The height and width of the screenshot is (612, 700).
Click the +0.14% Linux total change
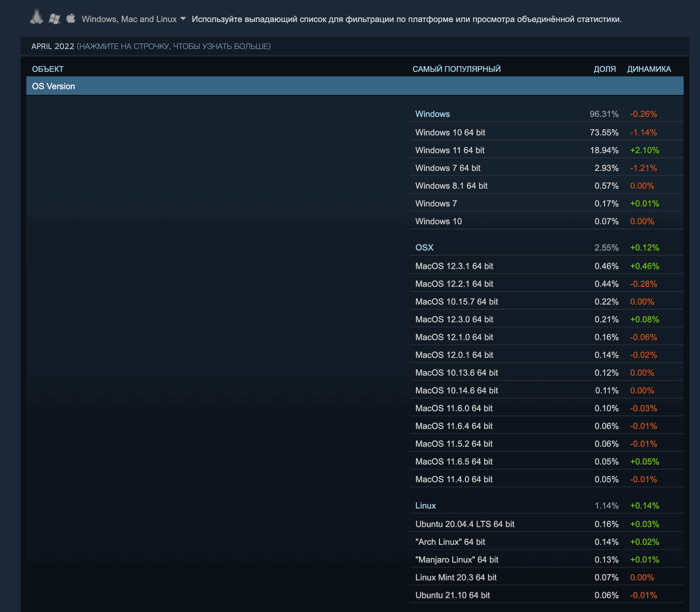click(644, 506)
